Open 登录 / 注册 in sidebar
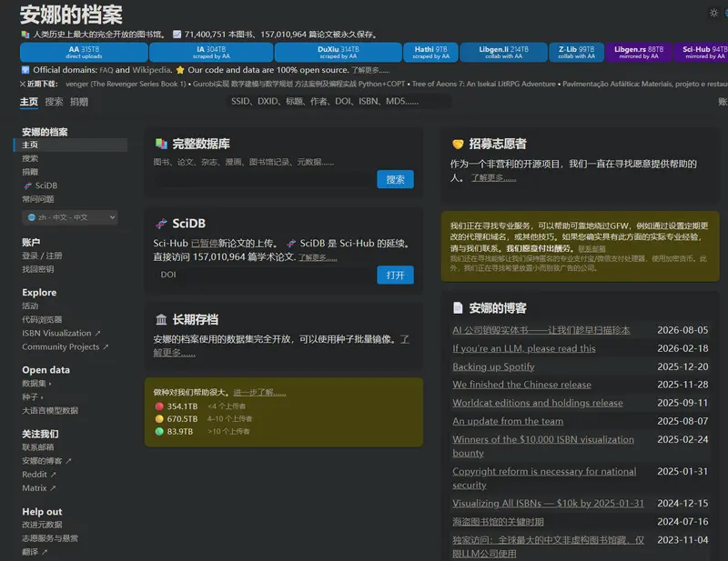 [x=42, y=255]
